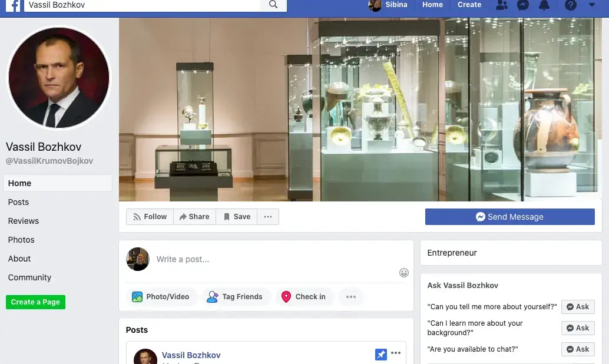Toggle Save for this page
This screenshot has width=609, height=364.
point(237,217)
